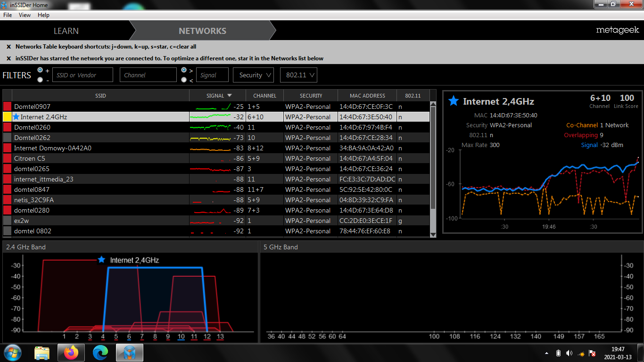Click the volume speaker tray icon
The image size is (644, 362).
click(x=570, y=353)
